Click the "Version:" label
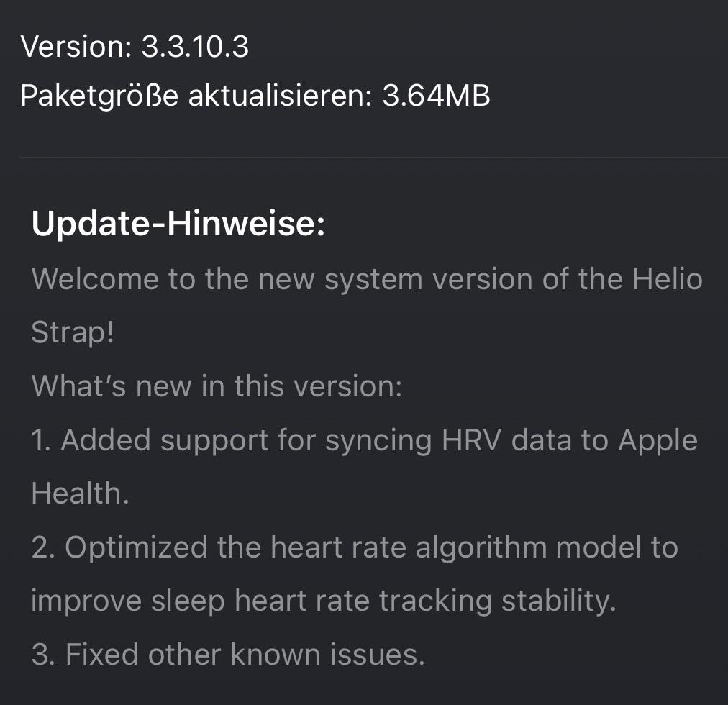The height and width of the screenshot is (705, 728). [76, 47]
